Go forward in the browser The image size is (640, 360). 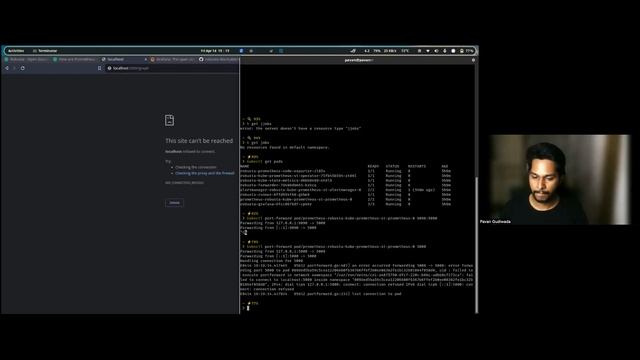(14, 68)
